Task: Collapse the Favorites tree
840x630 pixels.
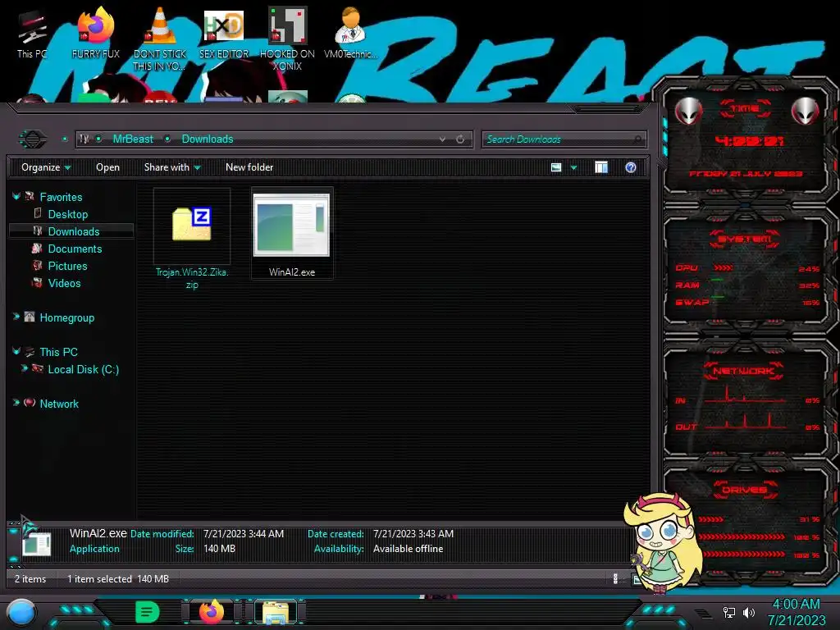Action: click(x=16, y=197)
